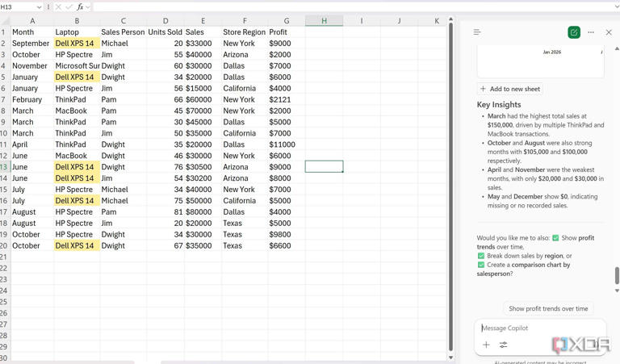Close the Copilot pane with the X

point(609,32)
